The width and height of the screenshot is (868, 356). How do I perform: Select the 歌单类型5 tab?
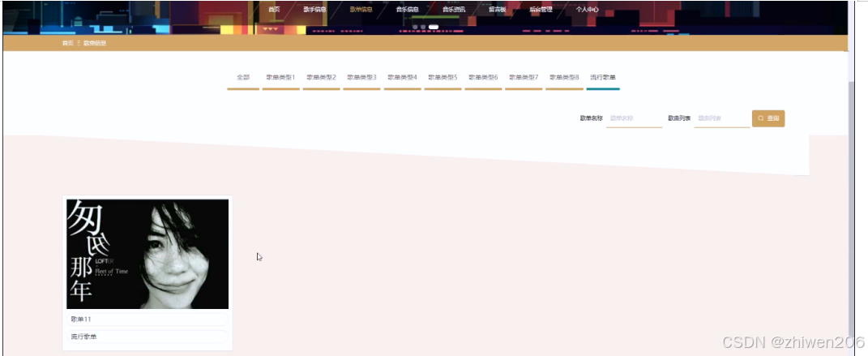point(443,78)
